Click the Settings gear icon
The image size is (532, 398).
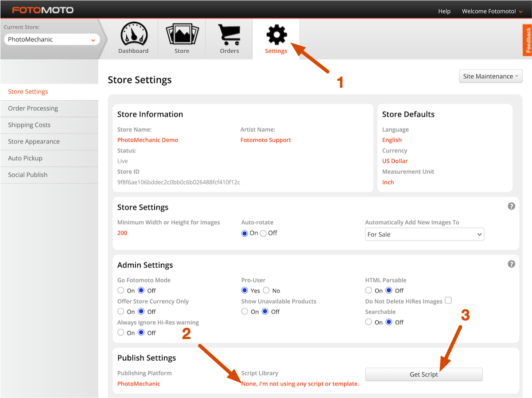click(x=276, y=35)
